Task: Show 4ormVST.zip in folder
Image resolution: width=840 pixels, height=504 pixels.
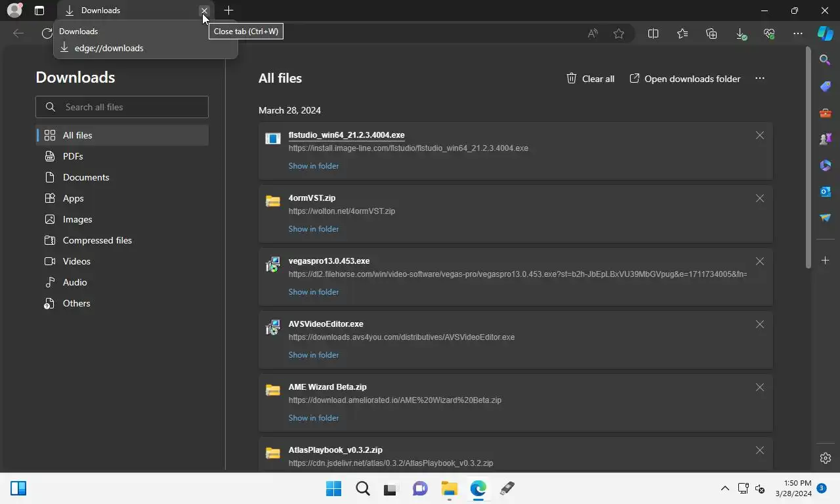Action: pyautogui.click(x=314, y=229)
